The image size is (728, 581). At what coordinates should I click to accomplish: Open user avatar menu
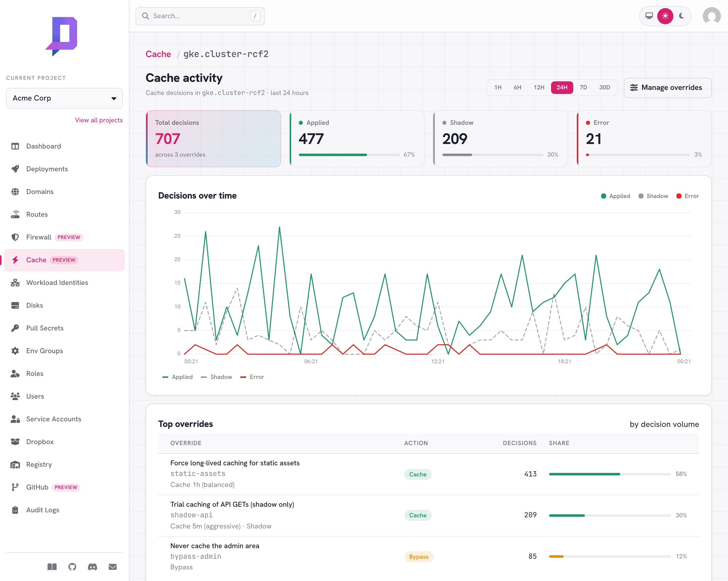[x=712, y=16]
